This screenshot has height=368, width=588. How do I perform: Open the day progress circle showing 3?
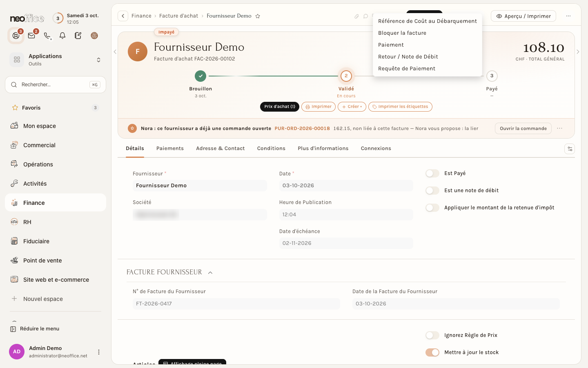pos(58,18)
